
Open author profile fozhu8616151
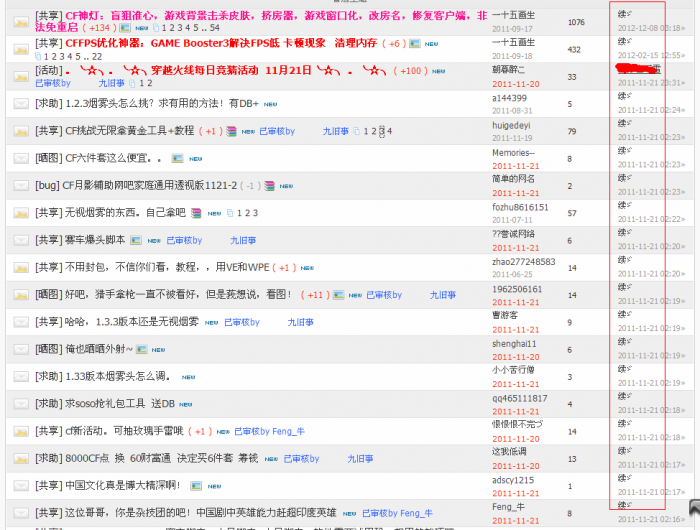coord(520,207)
